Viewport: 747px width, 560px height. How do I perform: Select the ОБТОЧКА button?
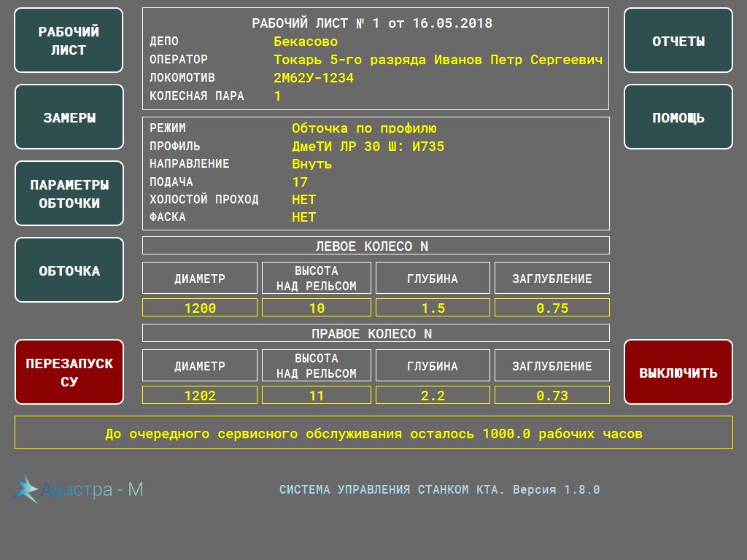click(69, 270)
